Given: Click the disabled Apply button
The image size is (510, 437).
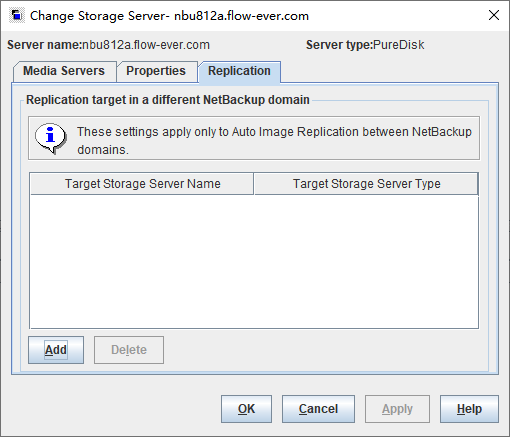Looking at the screenshot, I should 397,409.
